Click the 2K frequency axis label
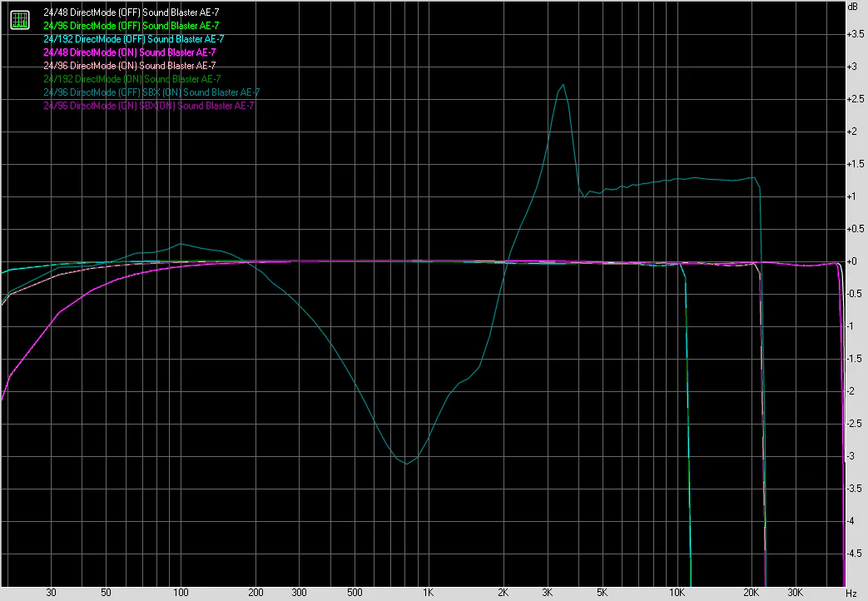This screenshot has height=601, width=868. [503, 592]
